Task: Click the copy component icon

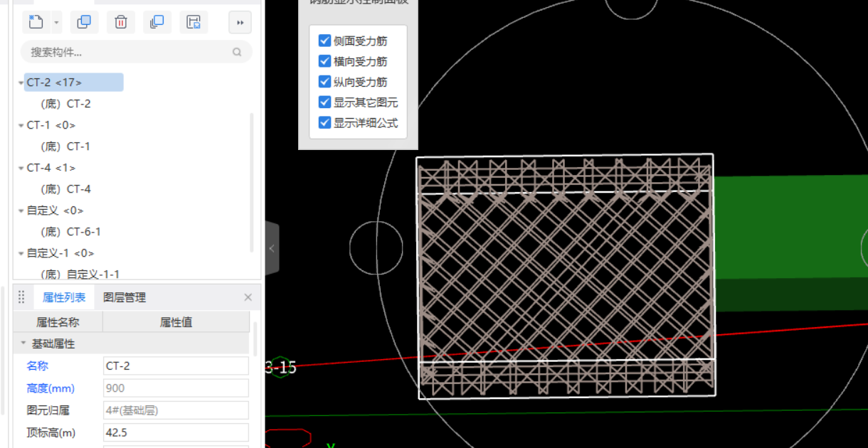Action: (x=84, y=22)
